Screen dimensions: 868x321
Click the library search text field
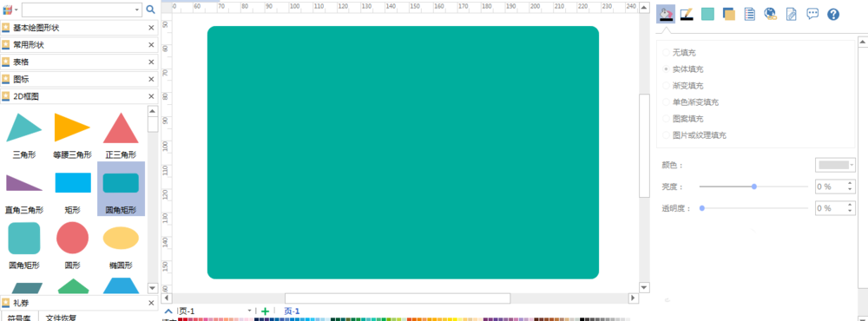coord(77,10)
